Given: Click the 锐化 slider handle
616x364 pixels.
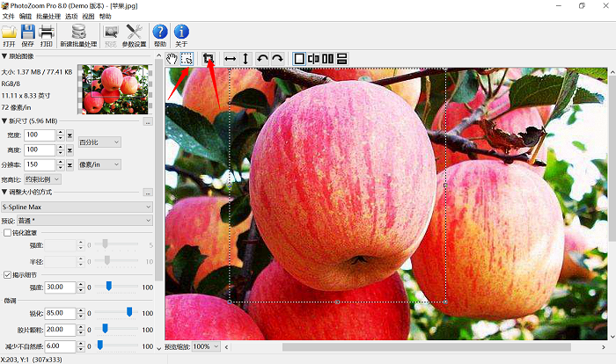Looking at the screenshot, I should click(x=129, y=311).
